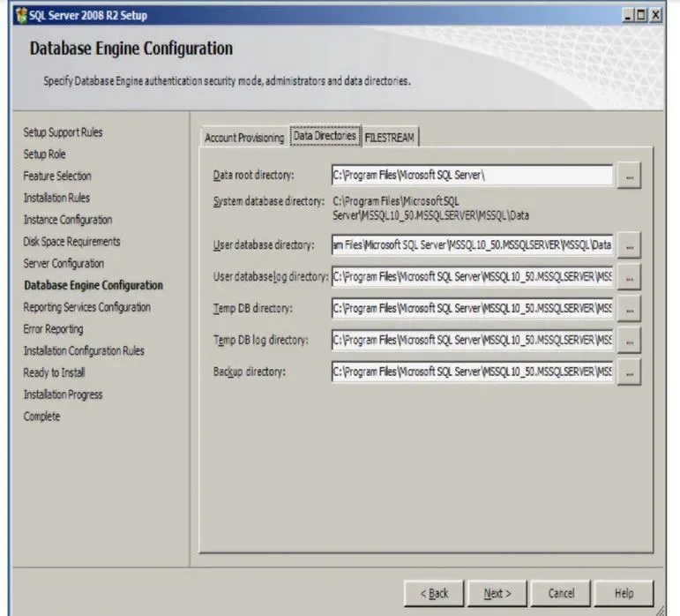This screenshot has height=616, width=680.
Task: Minimize the SQL Server Setup window
Action: [628, 16]
